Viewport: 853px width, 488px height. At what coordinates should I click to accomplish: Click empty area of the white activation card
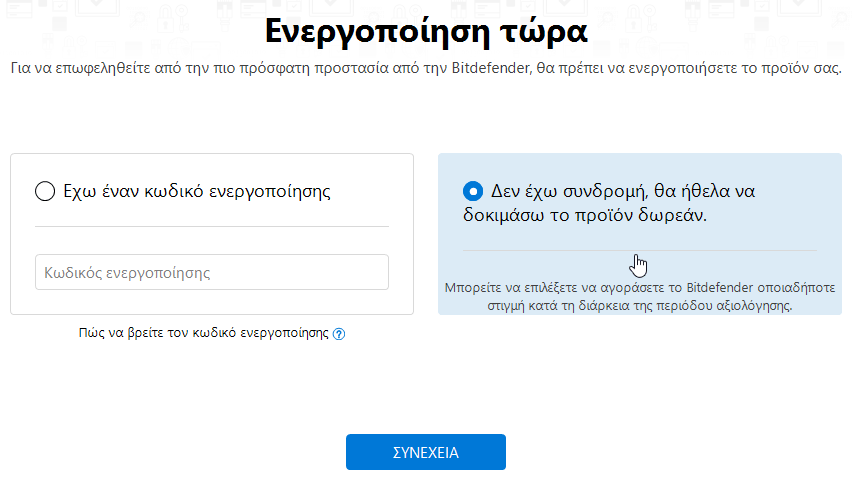pos(212,302)
